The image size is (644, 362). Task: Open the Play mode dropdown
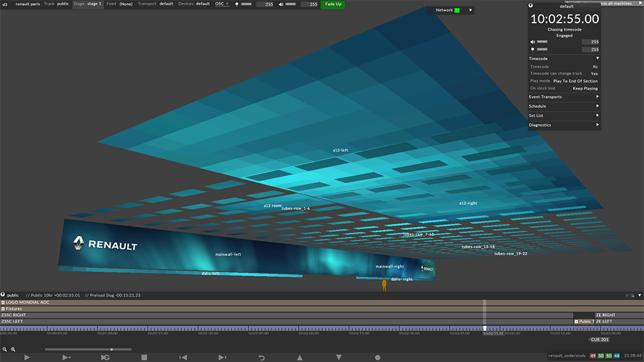[575, 81]
